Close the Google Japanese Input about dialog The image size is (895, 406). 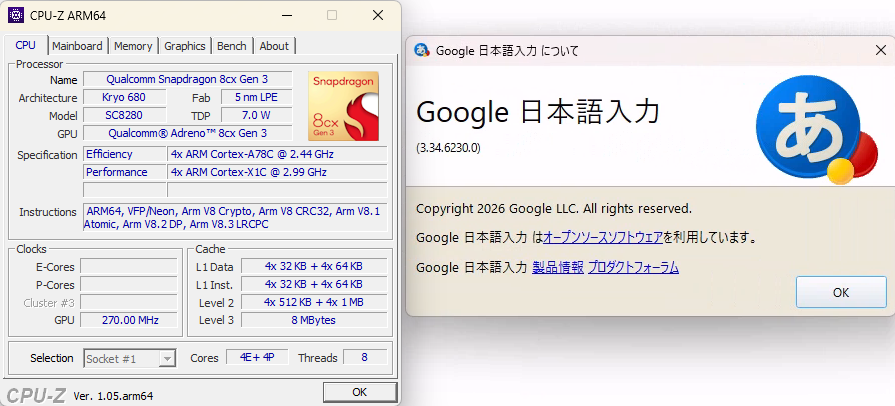(x=881, y=51)
